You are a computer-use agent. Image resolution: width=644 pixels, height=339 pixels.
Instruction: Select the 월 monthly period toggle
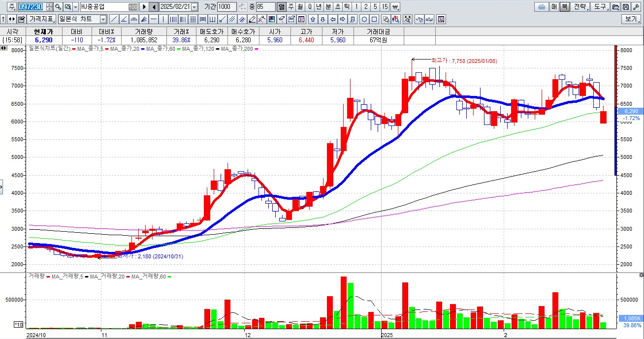coord(300,7)
